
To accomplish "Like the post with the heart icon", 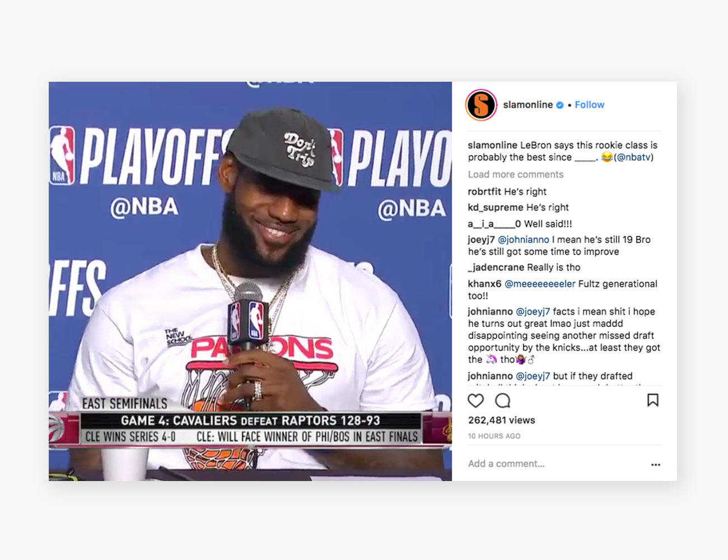I will pos(475,400).
